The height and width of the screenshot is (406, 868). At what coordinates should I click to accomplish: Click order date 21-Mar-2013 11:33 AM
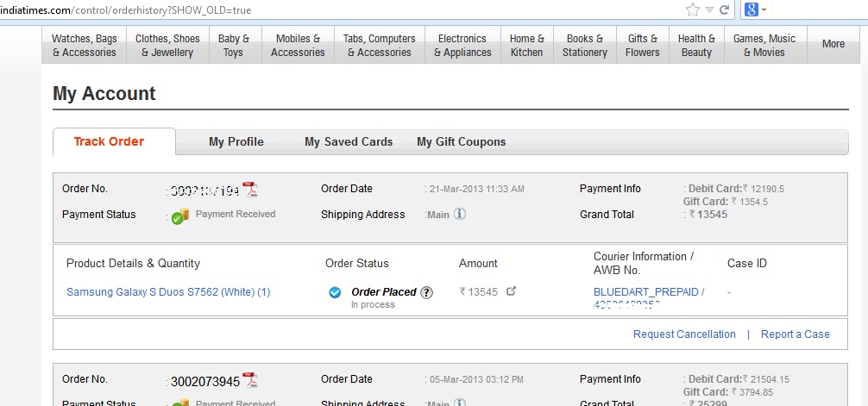(476, 189)
